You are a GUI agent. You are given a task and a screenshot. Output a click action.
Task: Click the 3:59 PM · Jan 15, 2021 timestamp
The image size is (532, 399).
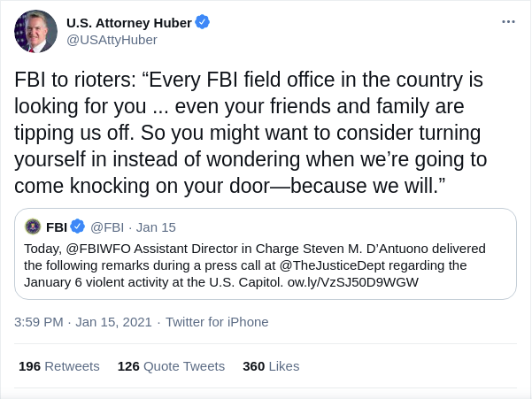coord(83,322)
